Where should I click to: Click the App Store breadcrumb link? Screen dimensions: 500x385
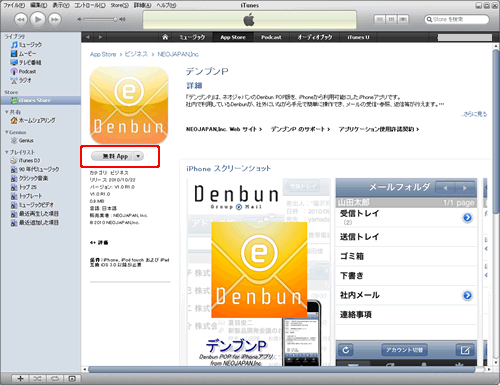[103, 54]
